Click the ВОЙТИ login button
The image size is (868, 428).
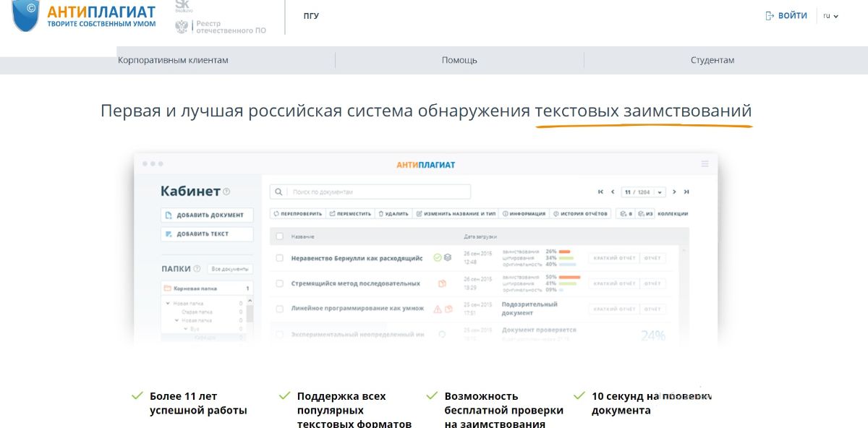pos(786,15)
